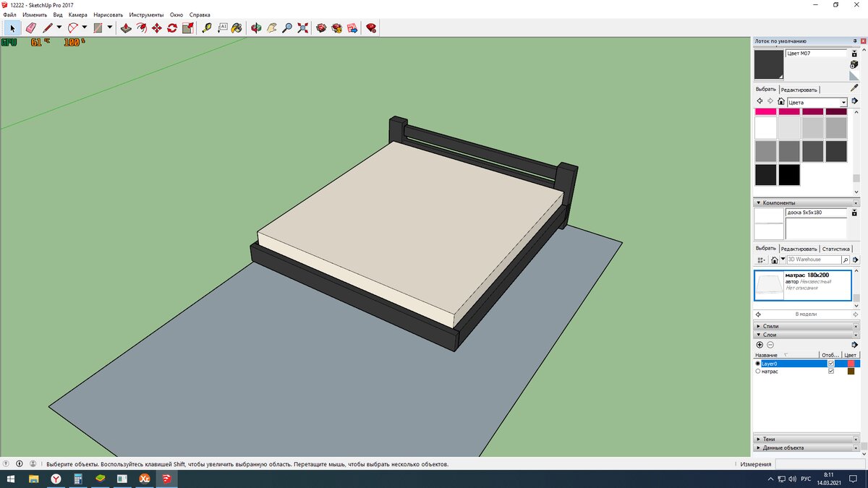Select the матрас 180x200 component thumbnail

point(769,286)
